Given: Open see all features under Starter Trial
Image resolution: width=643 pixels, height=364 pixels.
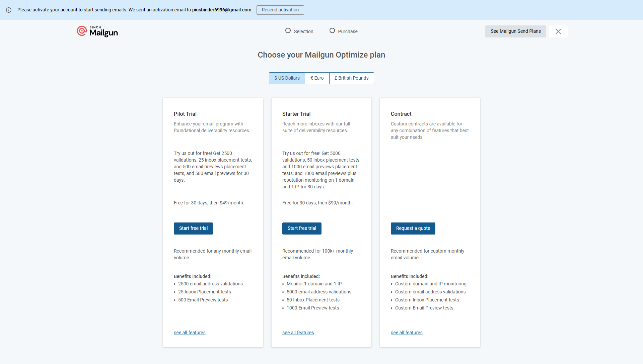Looking at the screenshot, I should (x=298, y=333).
